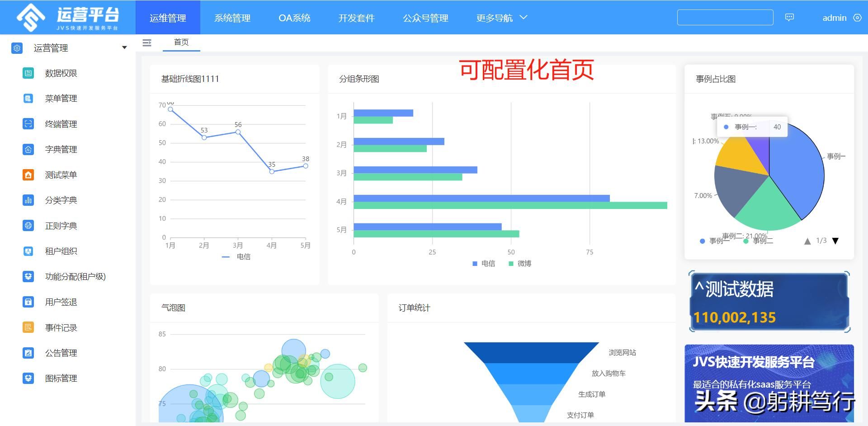Screen dimensions: 868x426
Task: Click the 气泡图 card title
Action: click(x=173, y=308)
